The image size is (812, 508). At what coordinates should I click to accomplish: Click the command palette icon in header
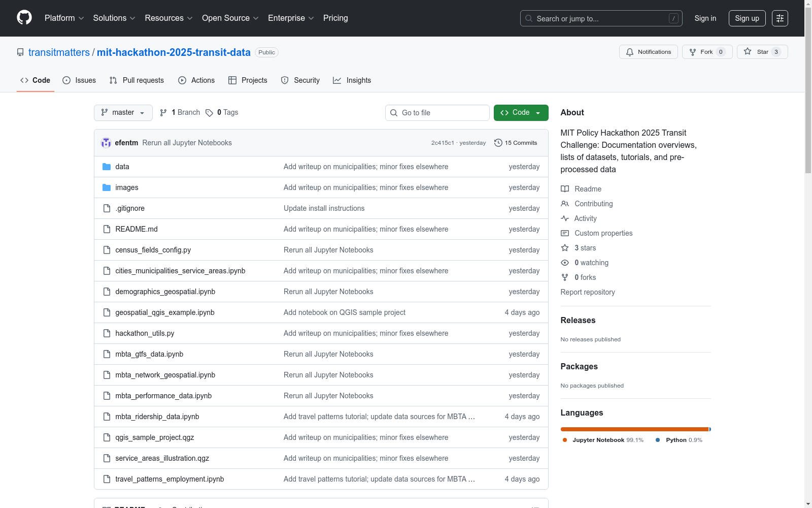click(x=780, y=18)
